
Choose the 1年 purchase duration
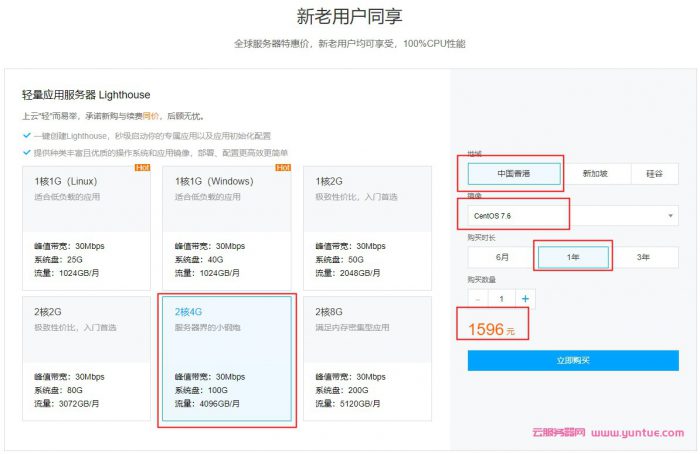pyautogui.click(x=573, y=257)
